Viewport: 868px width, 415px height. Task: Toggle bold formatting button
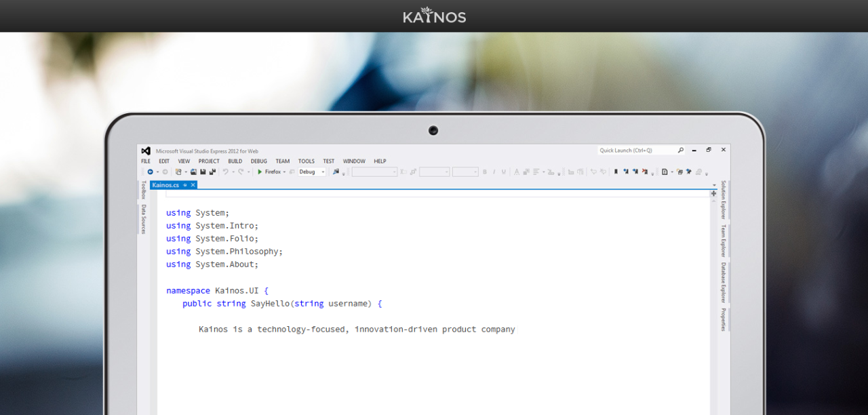click(484, 172)
